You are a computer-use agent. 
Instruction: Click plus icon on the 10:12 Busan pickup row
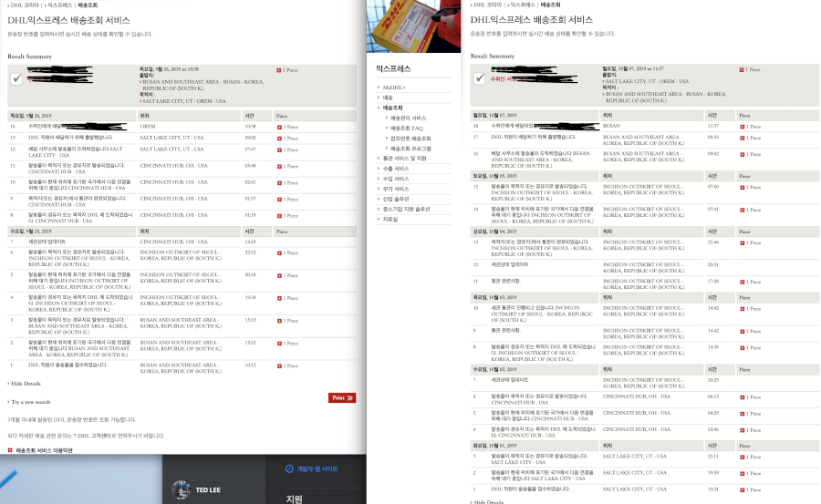(279, 365)
